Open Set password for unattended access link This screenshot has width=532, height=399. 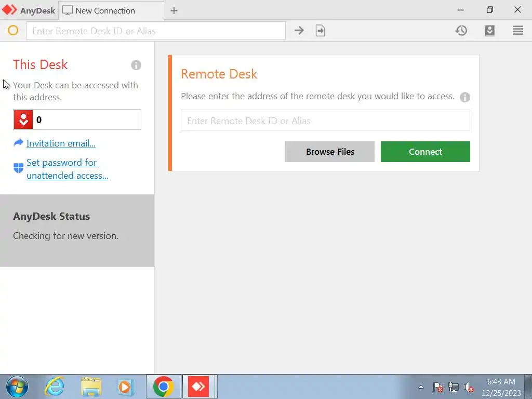[x=68, y=169]
